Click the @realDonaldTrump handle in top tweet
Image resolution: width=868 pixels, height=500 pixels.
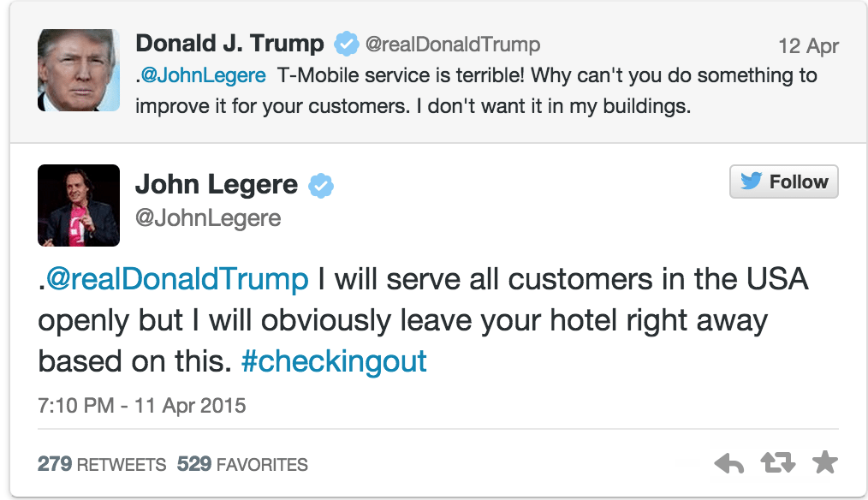pos(453,45)
